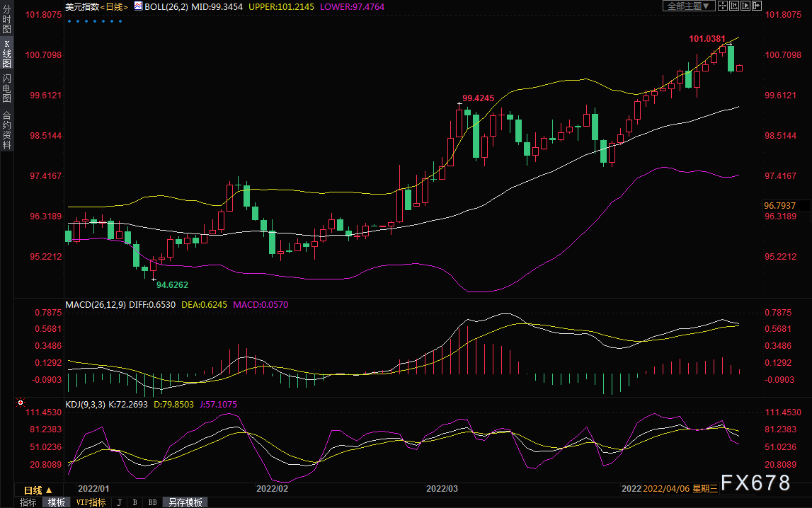Click the 99.4245 peak price label
Viewport: 812px width, 508px height.
pyautogui.click(x=478, y=98)
